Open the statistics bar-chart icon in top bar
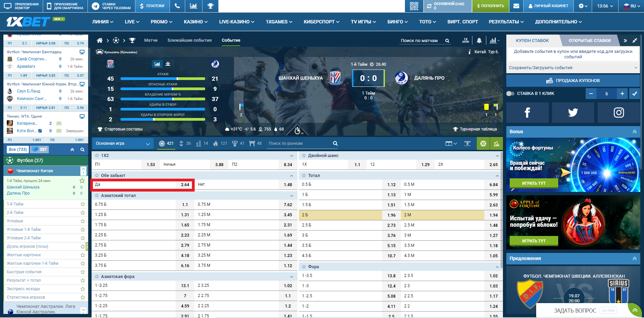This screenshot has width=644, height=318. pos(193,6)
